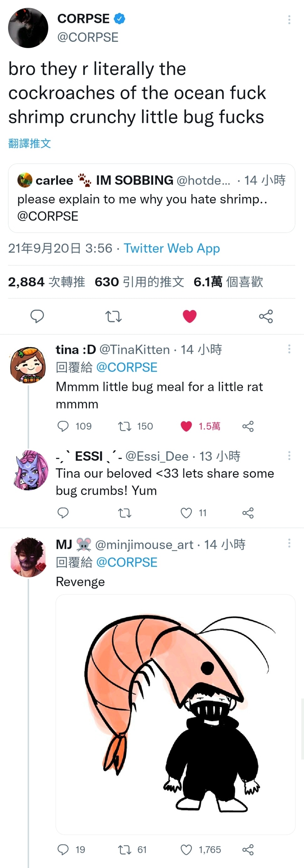Click the 翻譯推文 translate link
The height and width of the screenshot is (868, 304).
pos(30,143)
